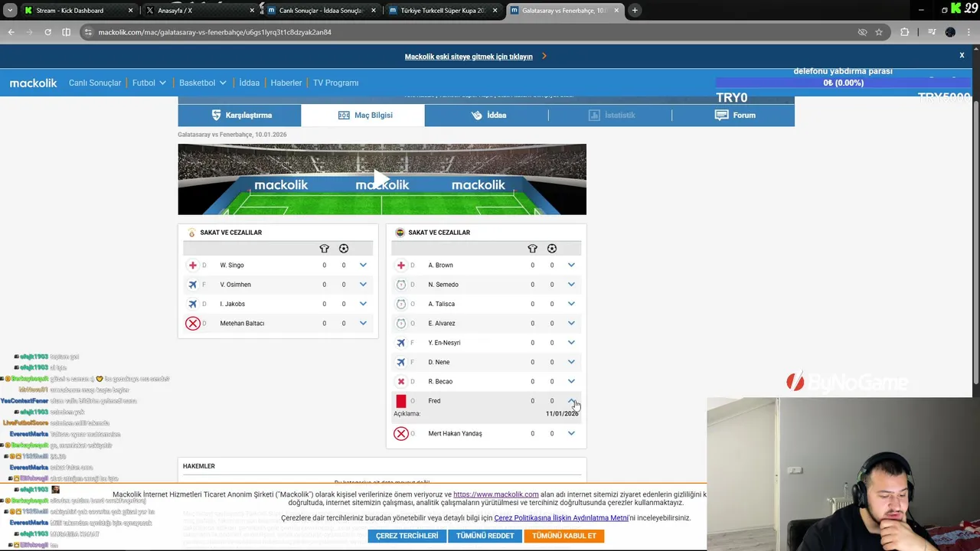Expand N. Semedo details chevron
Viewport: 980px width, 551px height.
(571, 285)
